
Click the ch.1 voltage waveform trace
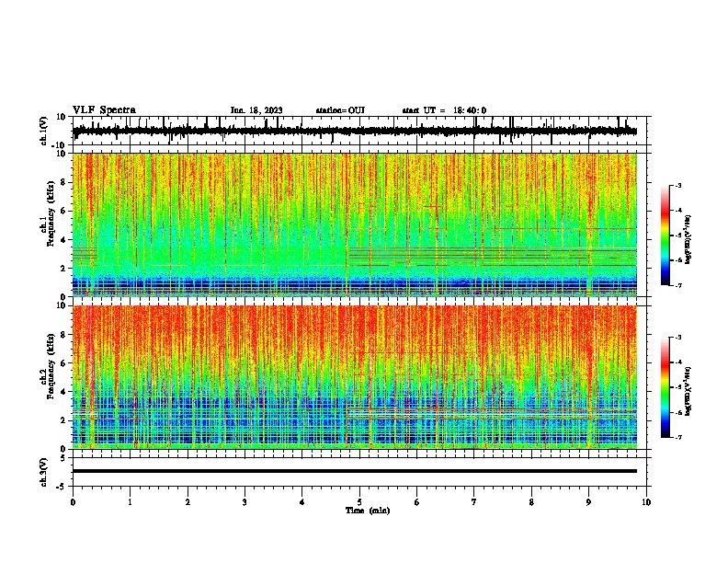pos(354,131)
